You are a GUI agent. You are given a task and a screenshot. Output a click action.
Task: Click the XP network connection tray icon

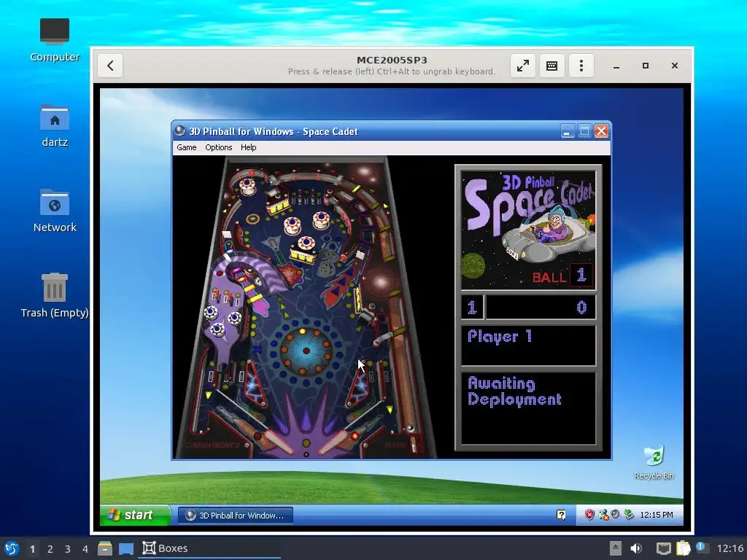click(x=603, y=515)
